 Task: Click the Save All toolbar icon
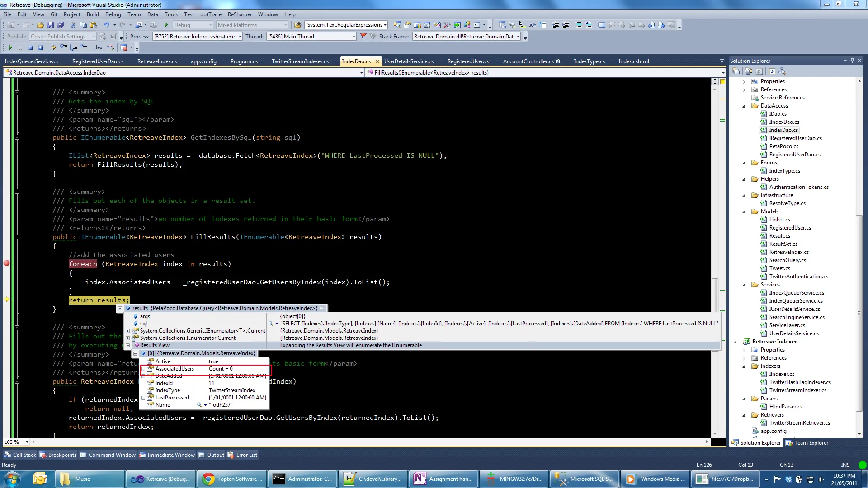(60, 25)
